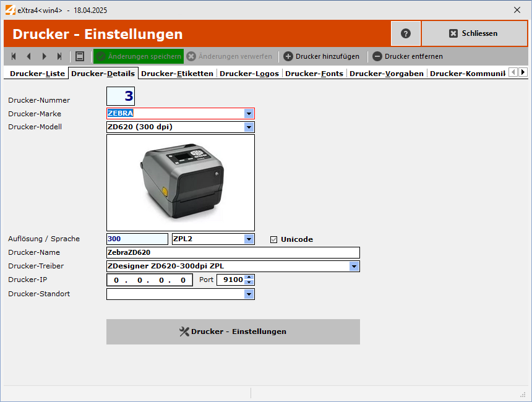Image resolution: width=532 pixels, height=402 pixels.
Task: Enable the Unicode checkbox
Action: tap(273, 239)
